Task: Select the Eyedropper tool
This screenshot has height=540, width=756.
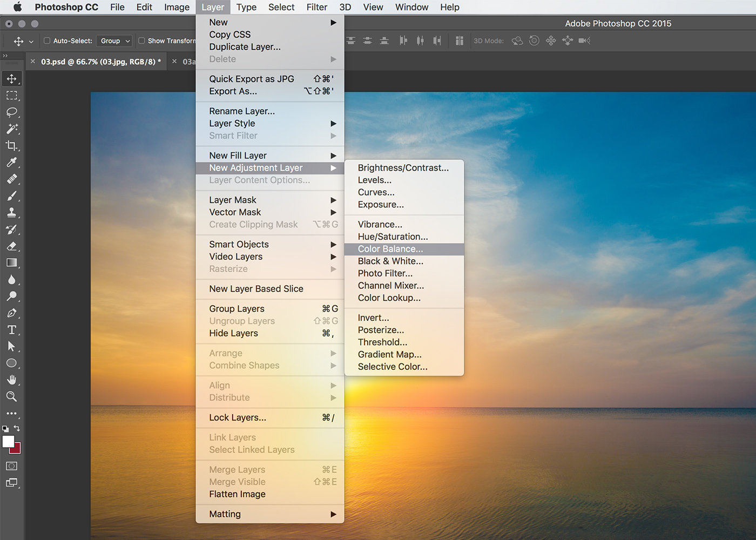Action: (12, 163)
